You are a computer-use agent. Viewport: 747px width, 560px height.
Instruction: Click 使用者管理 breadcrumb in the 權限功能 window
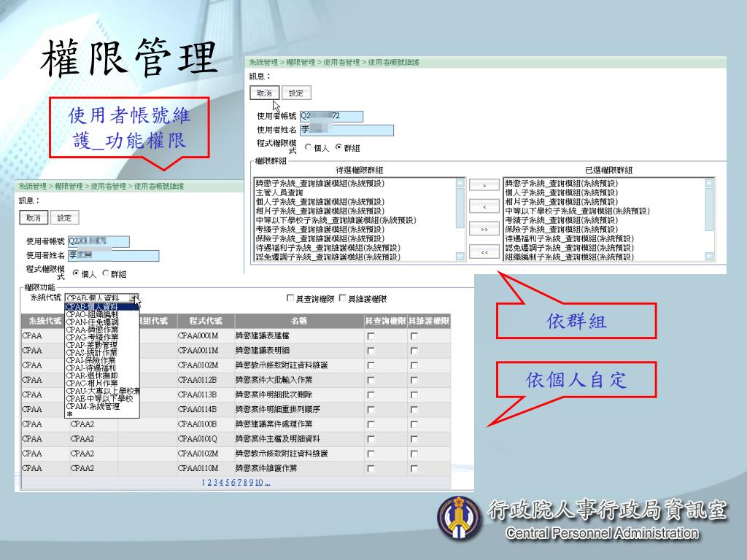[x=108, y=186]
